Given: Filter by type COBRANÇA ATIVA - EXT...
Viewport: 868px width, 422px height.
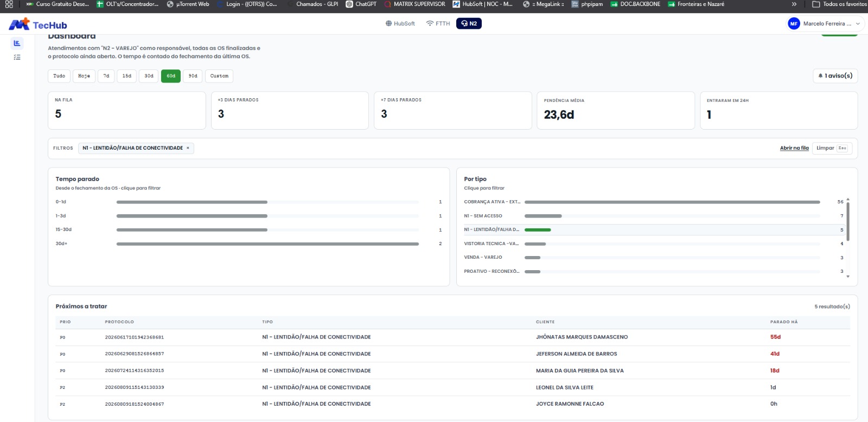Looking at the screenshot, I should pos(654,202).
